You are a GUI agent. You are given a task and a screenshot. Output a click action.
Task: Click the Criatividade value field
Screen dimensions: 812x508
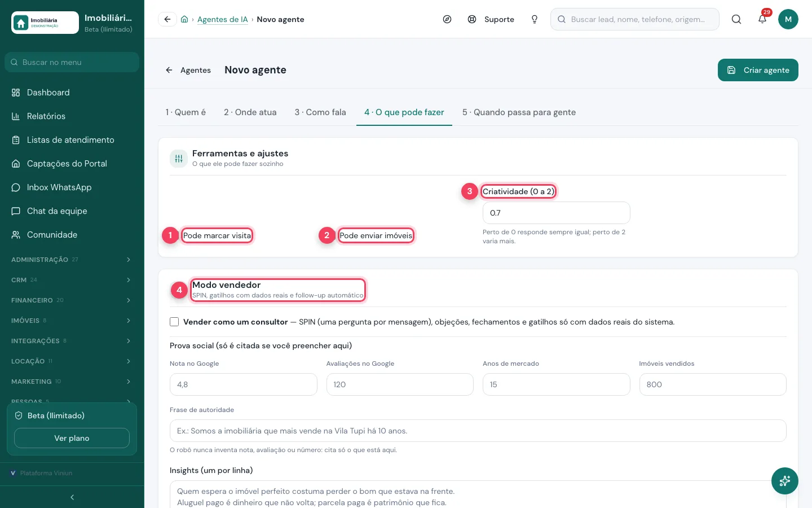pos(556,213)
